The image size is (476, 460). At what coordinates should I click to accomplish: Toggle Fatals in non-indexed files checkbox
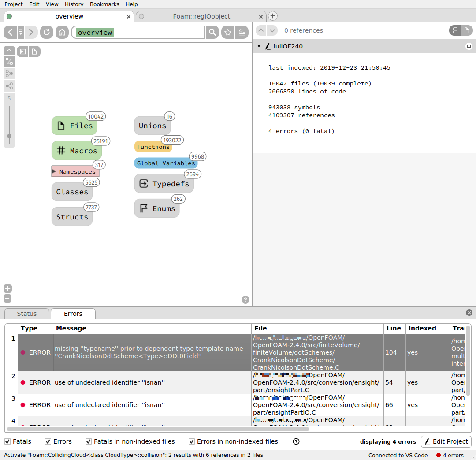(x=88, y=441)
